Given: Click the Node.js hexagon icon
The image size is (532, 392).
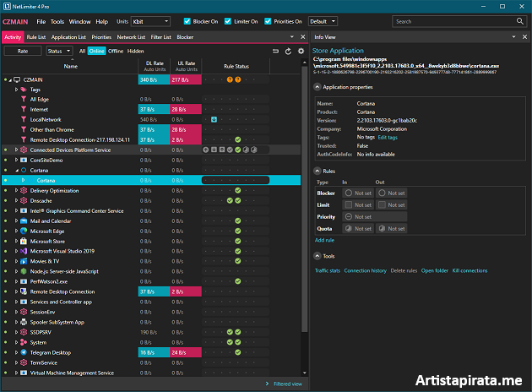Looking at the screenshot, I should click(24, 271).
